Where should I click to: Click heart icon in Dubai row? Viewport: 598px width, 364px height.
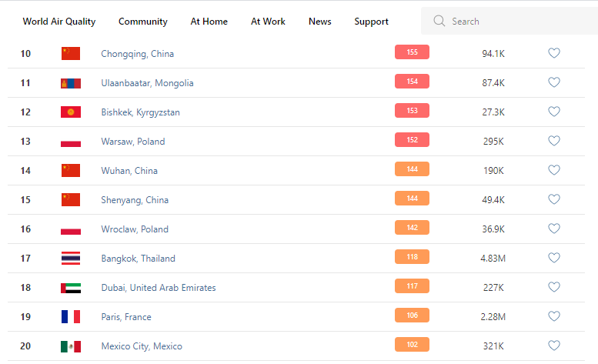pos(554,288)
